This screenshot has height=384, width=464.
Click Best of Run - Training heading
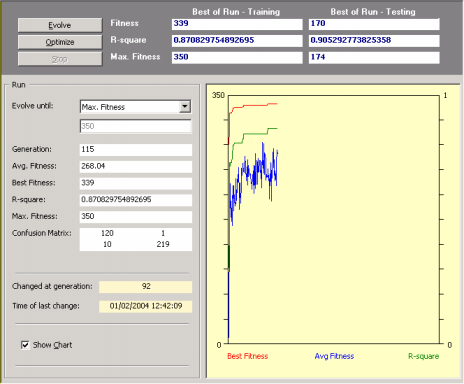pyautogui.click(x=236, y=12)
